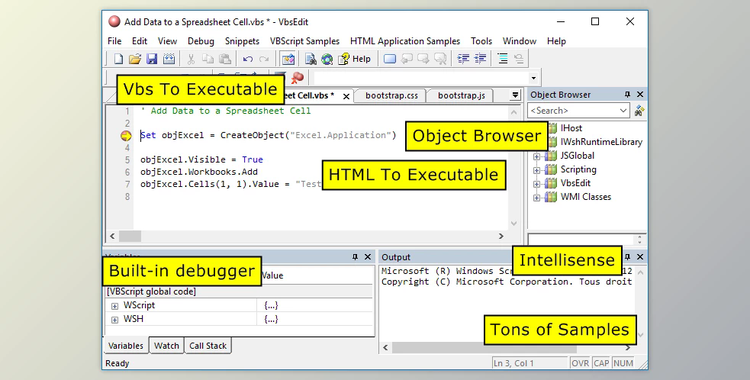Screen dimensions: 750x380
Task: Open the Snippets menu
Action: pos(242,41)
